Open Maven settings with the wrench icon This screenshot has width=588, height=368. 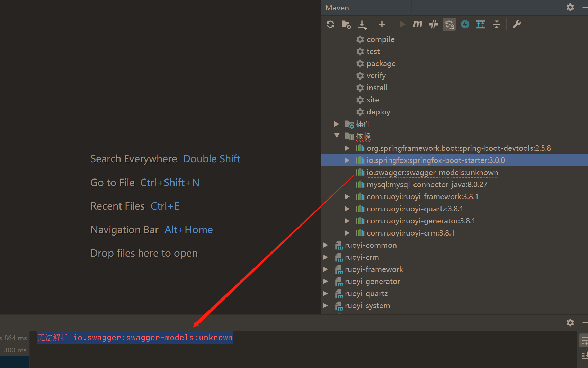pos(516,24)
